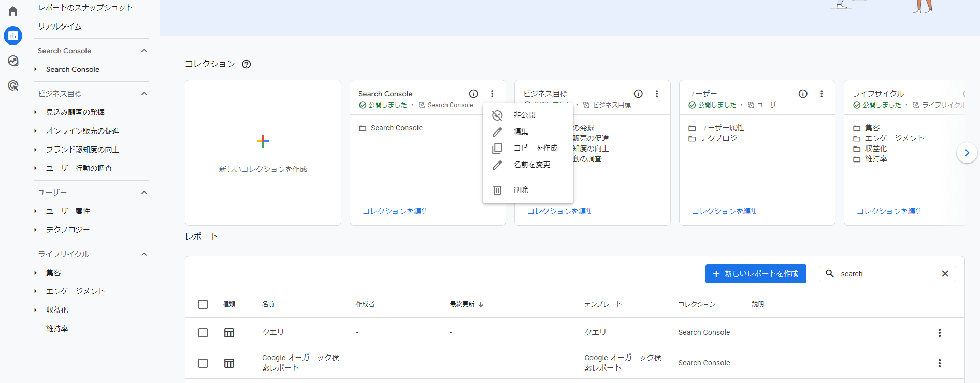Expand ブランド認知度の向上 in sidebar

35,150
